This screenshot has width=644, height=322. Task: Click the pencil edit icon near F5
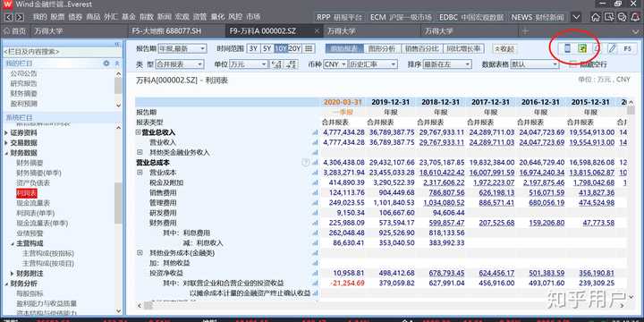[612, 48]
